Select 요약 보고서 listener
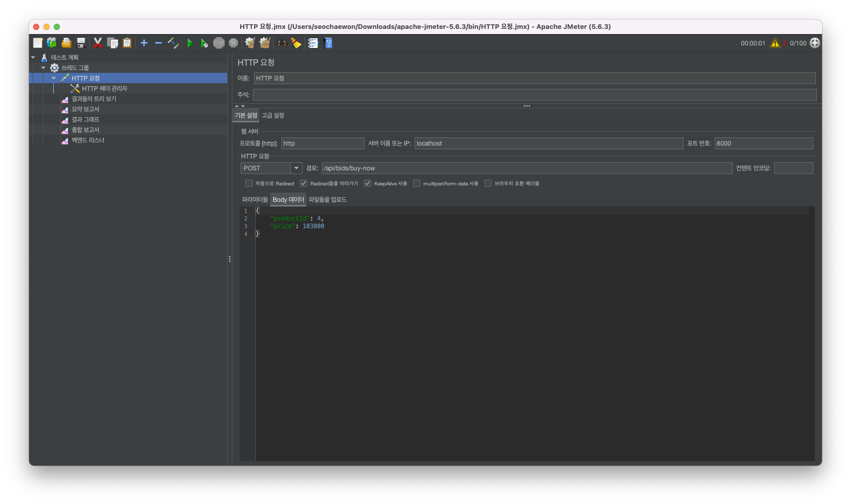This screenshot has width=851, height=504. click(x=85, y=109)
